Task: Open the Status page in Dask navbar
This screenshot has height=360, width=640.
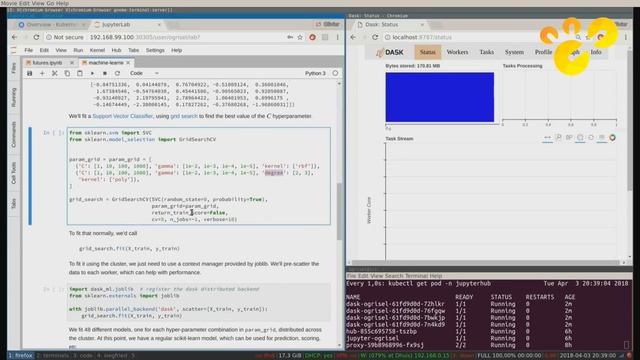Action: coord(427,52)
